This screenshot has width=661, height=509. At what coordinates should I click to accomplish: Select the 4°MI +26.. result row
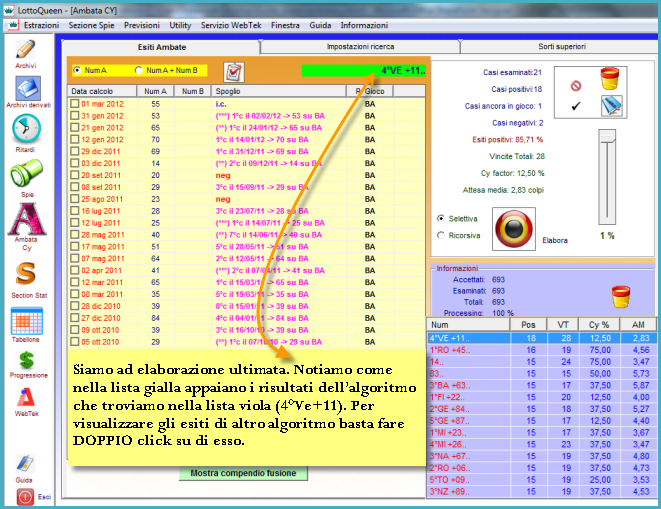coord(542,444)
